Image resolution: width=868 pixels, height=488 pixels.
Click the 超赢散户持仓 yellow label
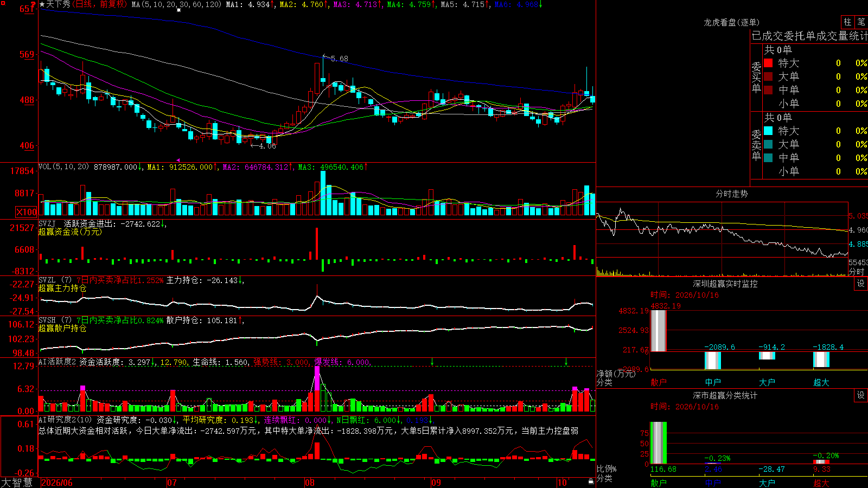click(62, 328)
